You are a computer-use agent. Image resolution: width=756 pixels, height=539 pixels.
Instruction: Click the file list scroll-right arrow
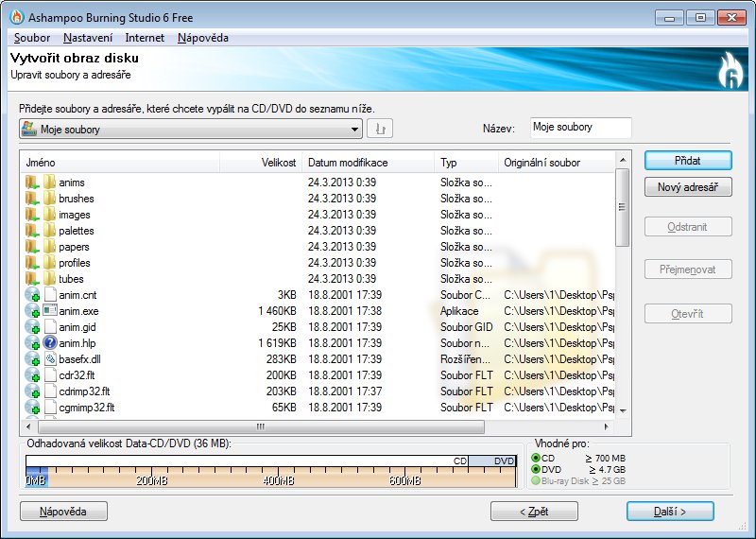607,426
